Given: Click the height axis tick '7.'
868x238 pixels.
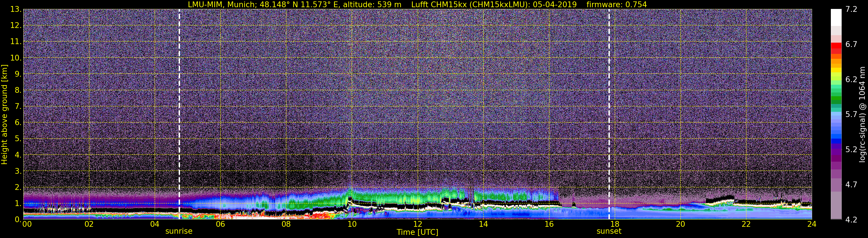Looking at the screenshot, I should click(18, 106).
